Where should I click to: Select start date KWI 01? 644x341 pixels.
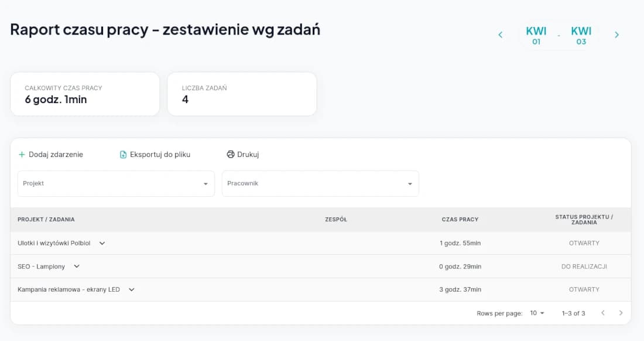pyautogui.click(x=536, y=35)
